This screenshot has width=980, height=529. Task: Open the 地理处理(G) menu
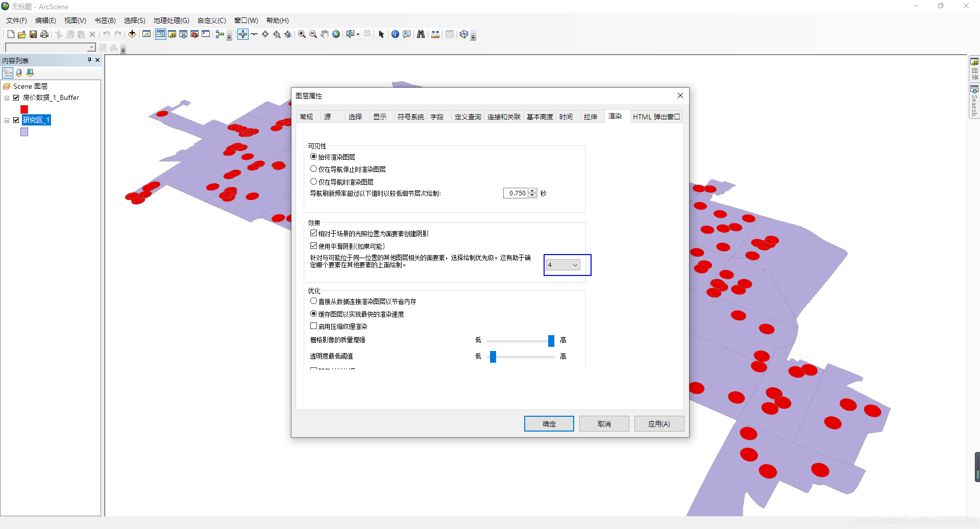(171, 20)
